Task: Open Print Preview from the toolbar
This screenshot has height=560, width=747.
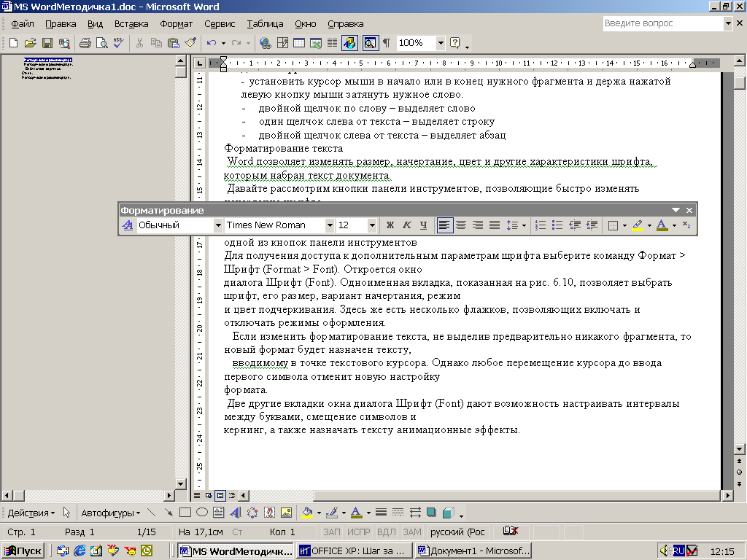Action: tap(102, 43)
